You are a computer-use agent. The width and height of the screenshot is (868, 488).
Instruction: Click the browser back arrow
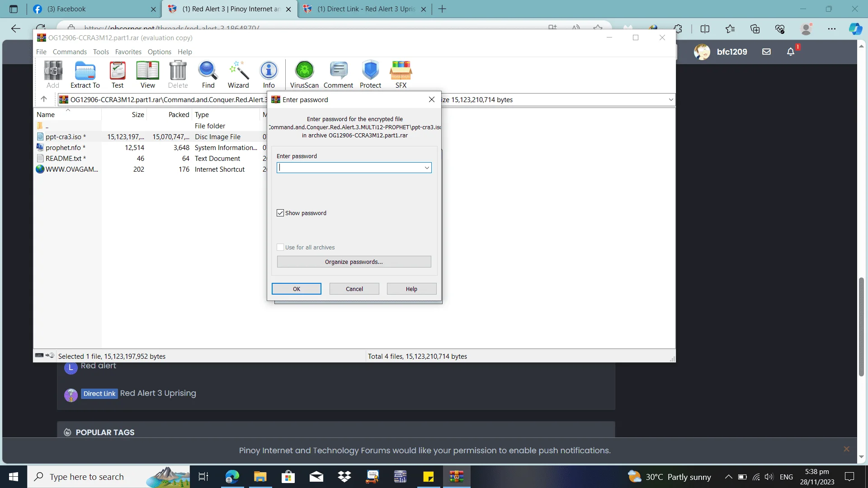(16, 29)
